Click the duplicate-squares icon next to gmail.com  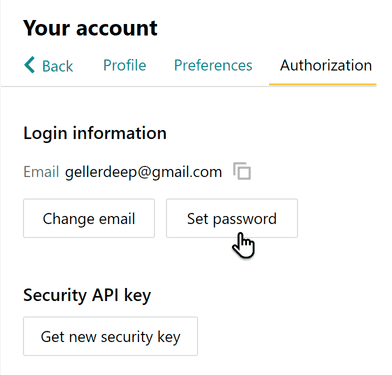242,171
